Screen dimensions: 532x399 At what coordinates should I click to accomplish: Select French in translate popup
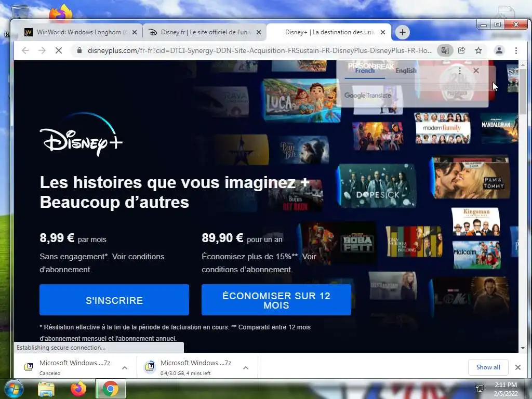point(365,71)
